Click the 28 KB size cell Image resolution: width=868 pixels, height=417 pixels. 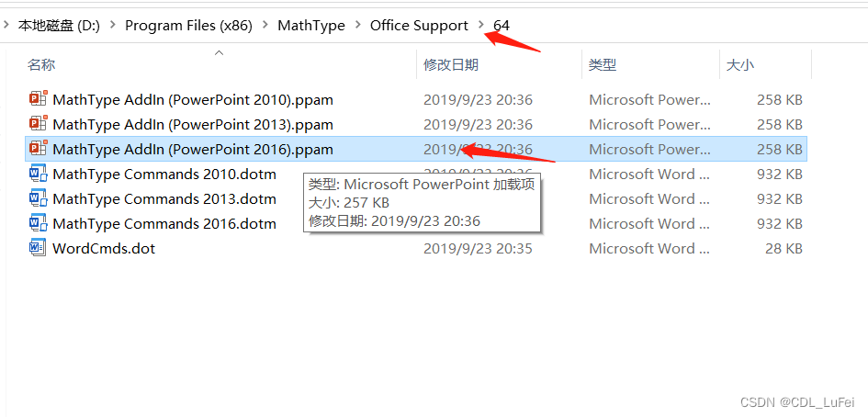pyautogui.click(x=783, y=249)
